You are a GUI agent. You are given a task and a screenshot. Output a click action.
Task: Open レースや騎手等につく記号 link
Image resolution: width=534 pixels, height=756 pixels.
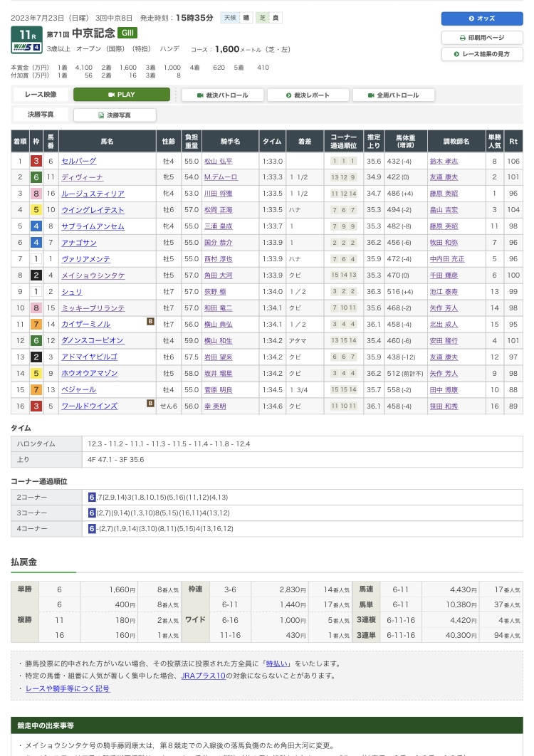pyautogui.click(x=68, y=688)
